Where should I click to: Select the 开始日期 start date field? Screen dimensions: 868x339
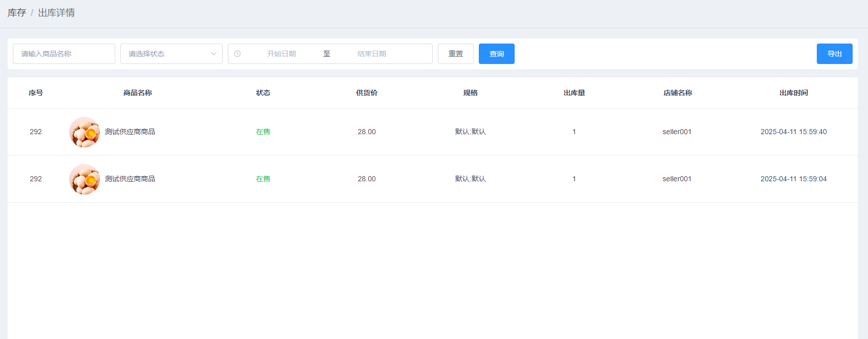281,54
